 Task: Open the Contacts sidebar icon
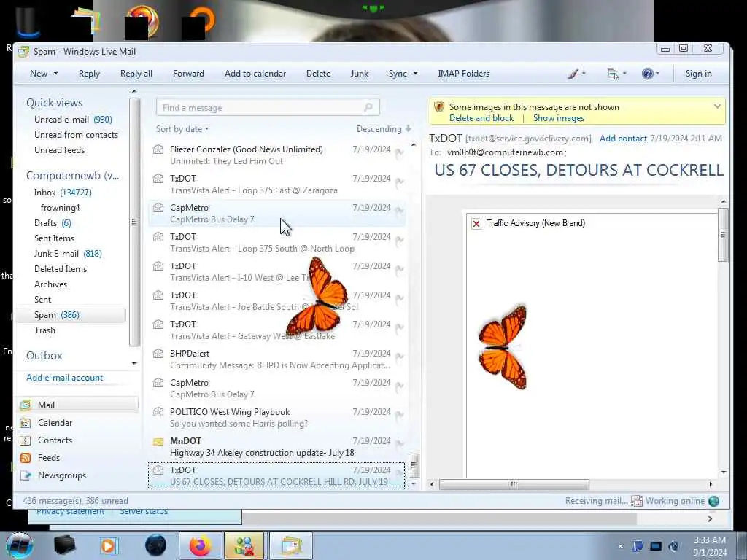(26, 440)
